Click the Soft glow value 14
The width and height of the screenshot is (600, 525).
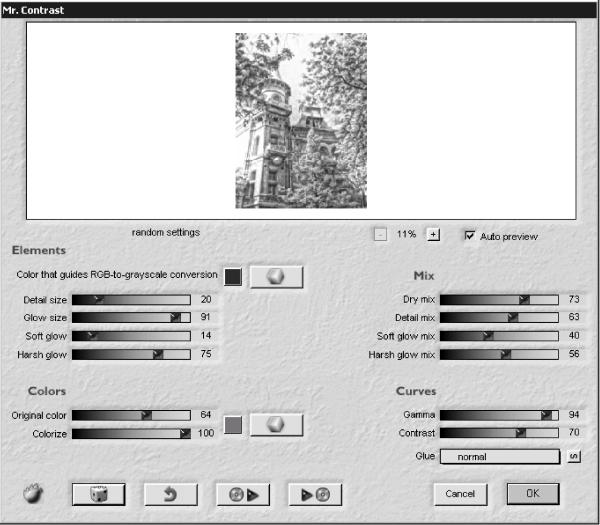(x=206, y=336)
